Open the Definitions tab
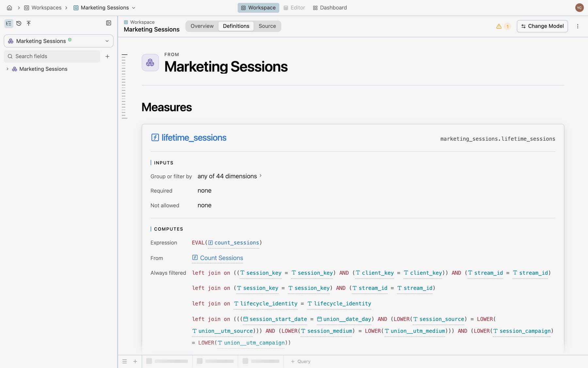This screenshot has height=368, width=588. [236, 26]
